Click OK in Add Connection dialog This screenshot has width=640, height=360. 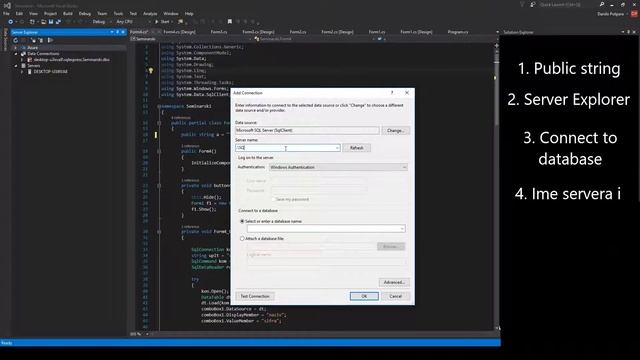click(x=364, y=296)
